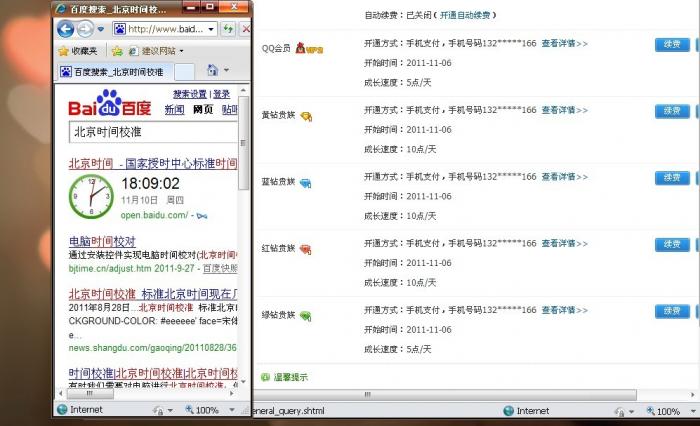Click the Baidu paw icon in address bar
700x426 pixels.
tap(120, 29)
